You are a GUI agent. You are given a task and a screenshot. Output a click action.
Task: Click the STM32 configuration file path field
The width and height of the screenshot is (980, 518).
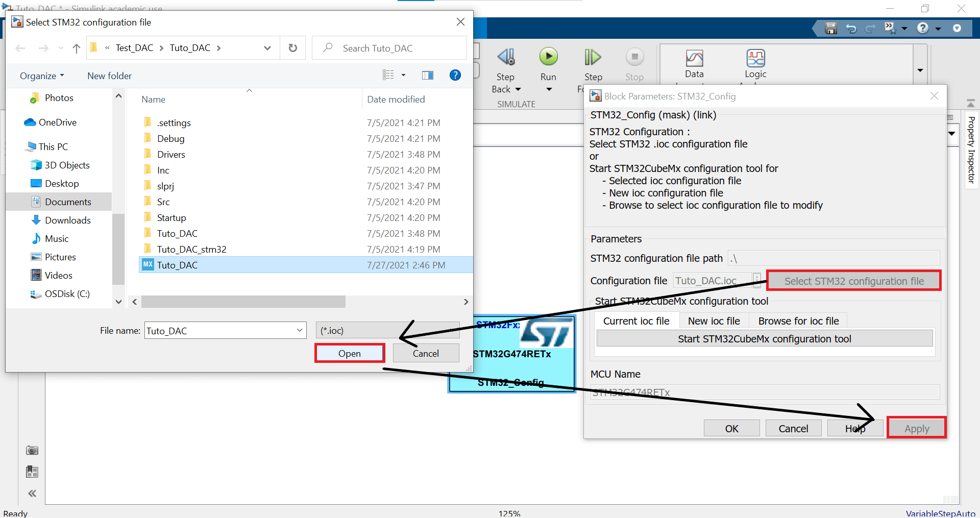(x=834, y=258)
